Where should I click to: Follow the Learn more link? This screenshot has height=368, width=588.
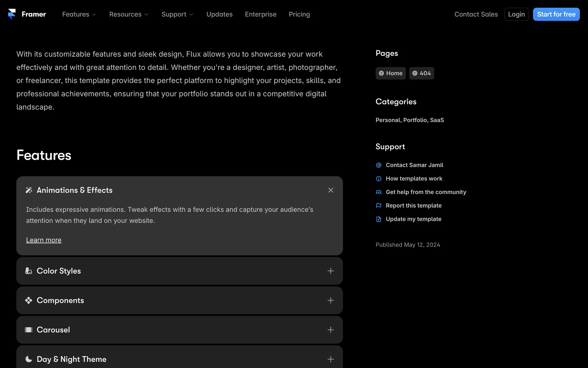point(43,240)
